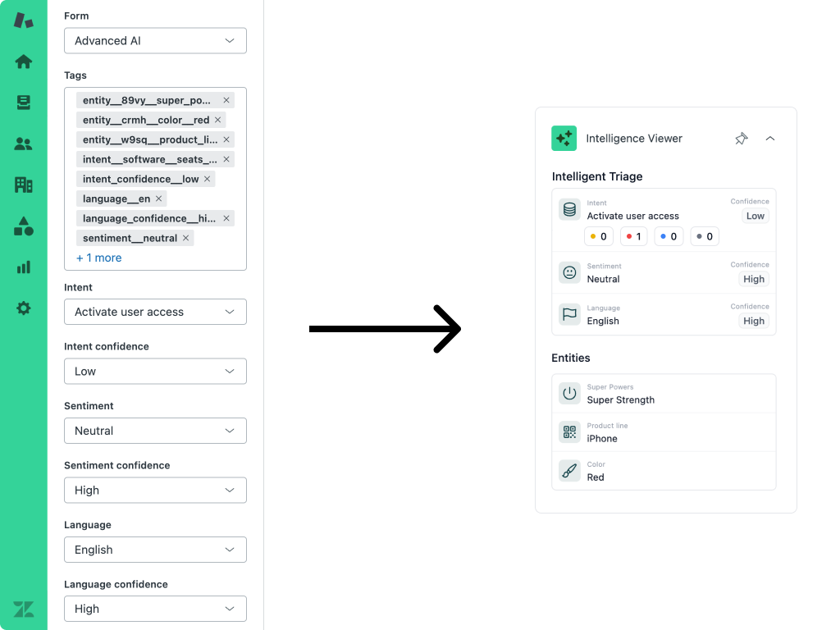Click the red priority count badge
Viewport: 840px width, 630px height.
633,236
